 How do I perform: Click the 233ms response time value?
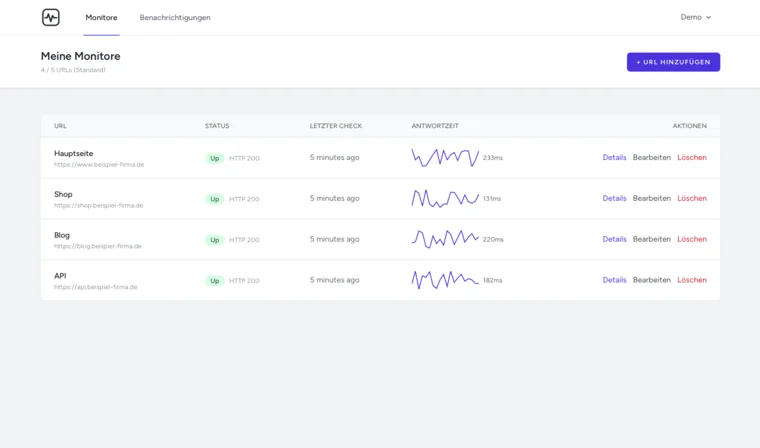(x=493, y=158)
